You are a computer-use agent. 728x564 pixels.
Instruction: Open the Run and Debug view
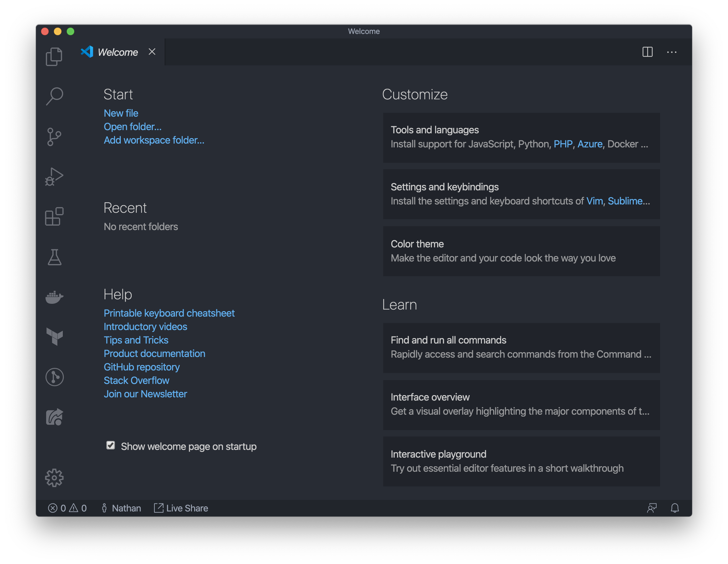pyautogui.click(x=54, y=177)
